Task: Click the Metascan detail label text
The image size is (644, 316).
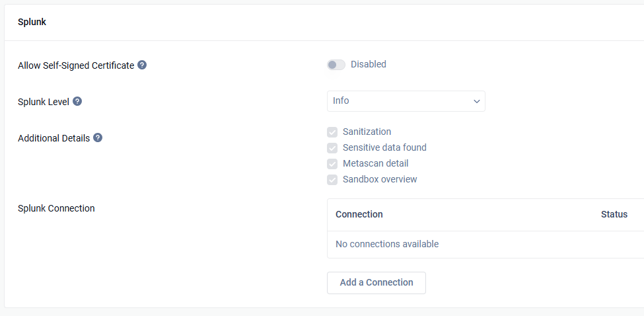Action: tap(375, 163)
